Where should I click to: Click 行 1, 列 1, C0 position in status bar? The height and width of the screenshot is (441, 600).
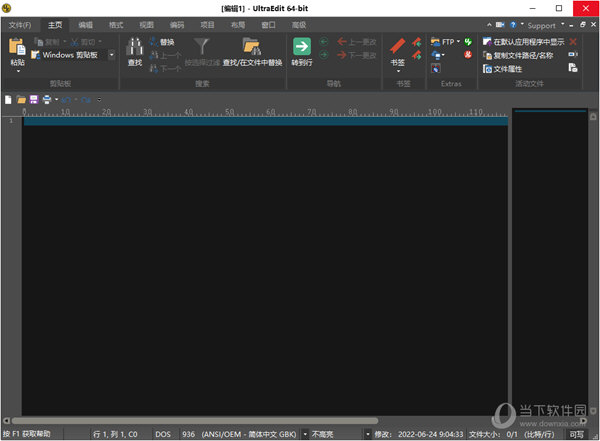coord(115,434)
